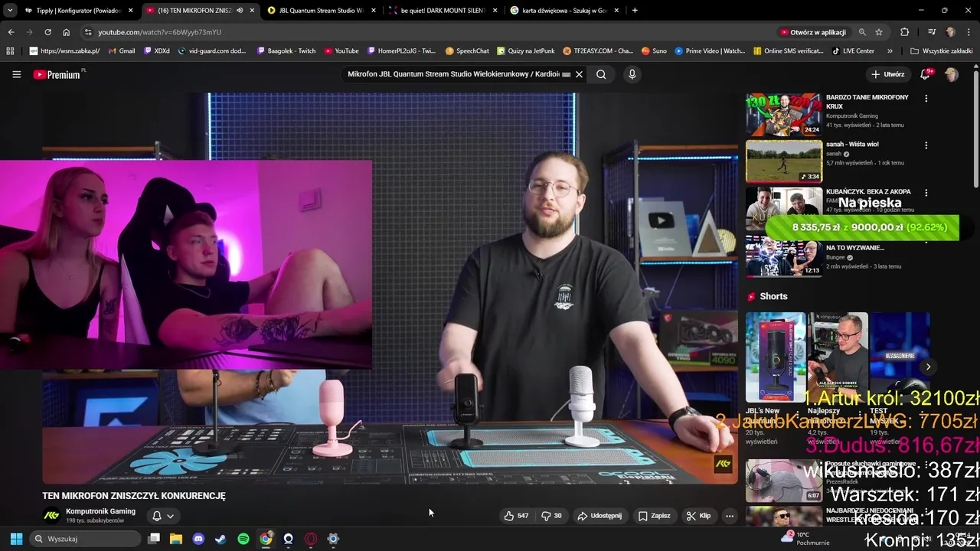Open Steam from taskbar

tap(220, 539)
